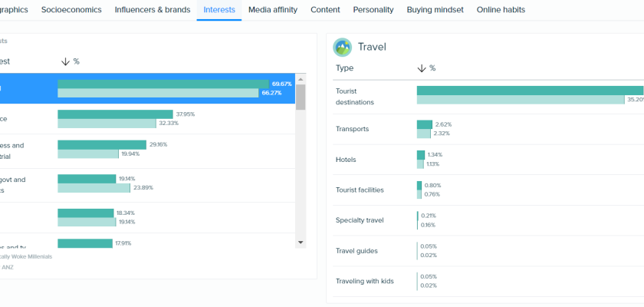
Task: Click the Hotels row label
Action: (347, 160)
